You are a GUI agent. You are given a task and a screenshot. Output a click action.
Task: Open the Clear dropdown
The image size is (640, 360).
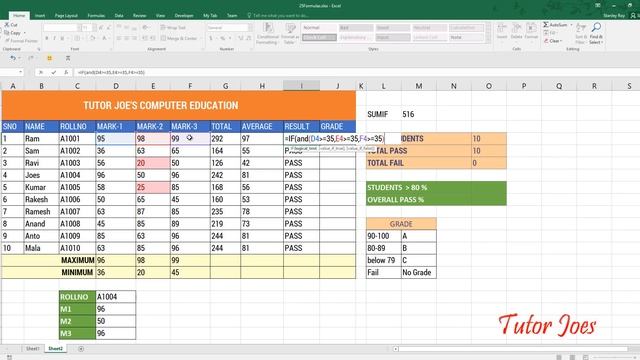[553, 41]
